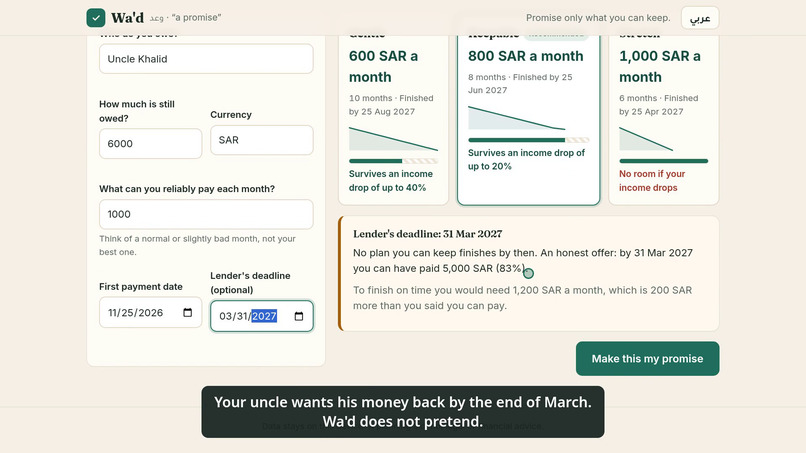Select the 800 SAR a month plan card
This screenshot has height=453, width=806.
click(528, 120)
